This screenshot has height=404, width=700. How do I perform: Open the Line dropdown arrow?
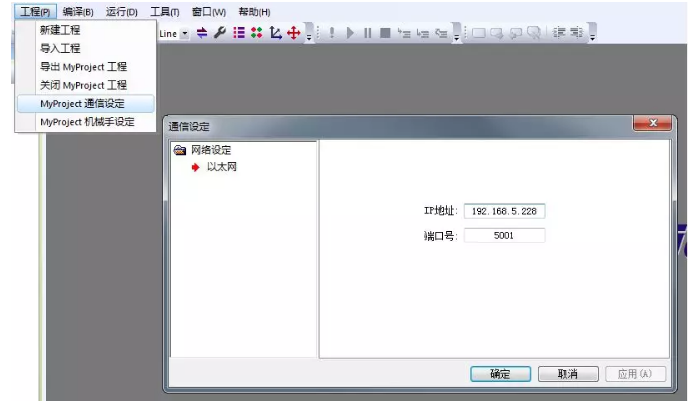tap(184, 33)
